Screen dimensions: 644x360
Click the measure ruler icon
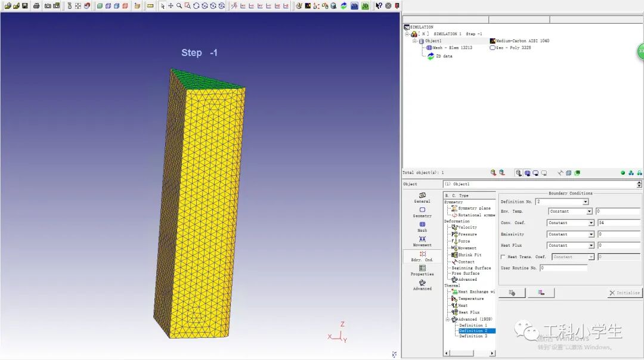pos(150,6)
